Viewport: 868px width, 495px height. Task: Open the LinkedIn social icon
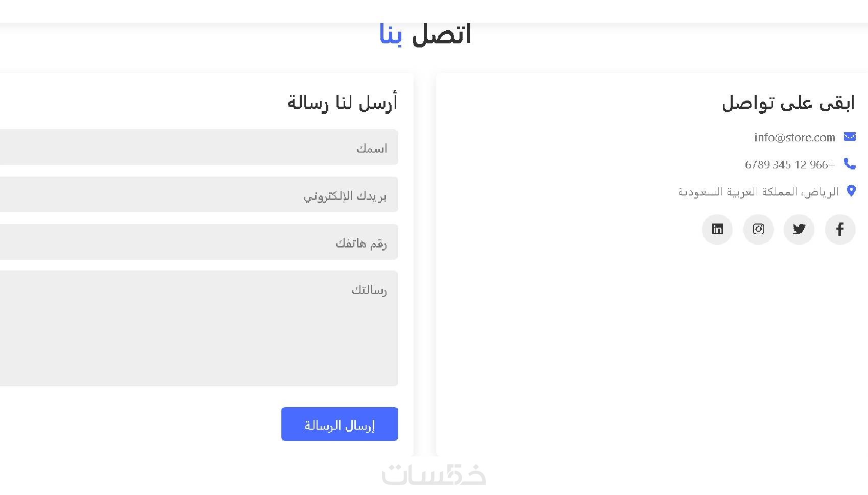(717, 229)
